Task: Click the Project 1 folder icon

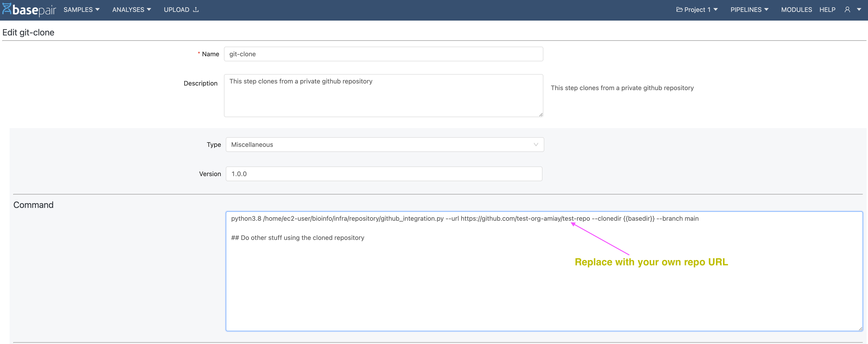Action: point(679,9)
